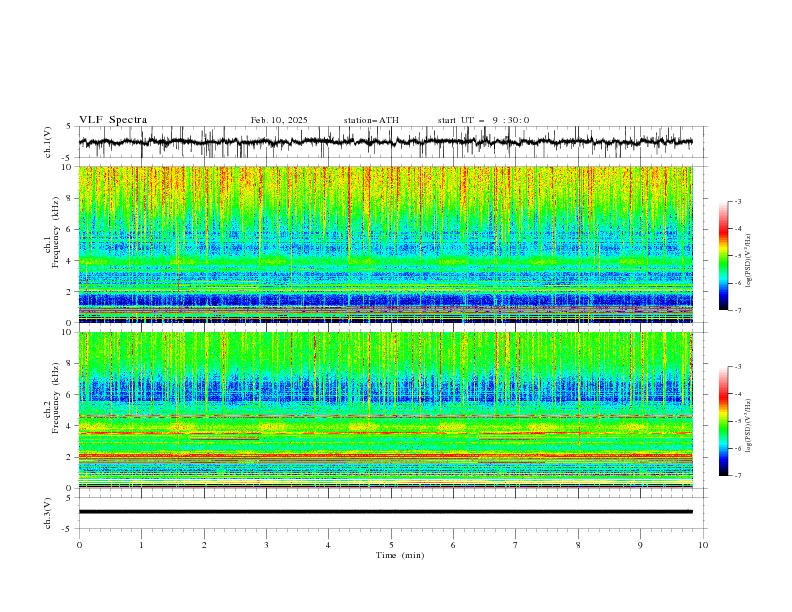Image resolution: width=792 pixels, height=612 pixels.
Task: Click the time axis tick '9'
Action: click(640, 545)
